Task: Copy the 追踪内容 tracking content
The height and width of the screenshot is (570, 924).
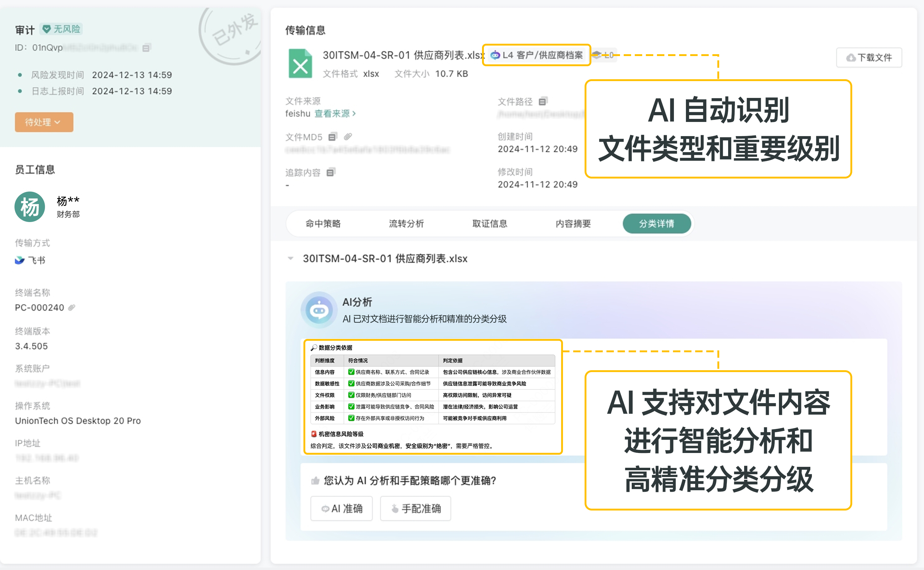Action: tap(330, 172)
